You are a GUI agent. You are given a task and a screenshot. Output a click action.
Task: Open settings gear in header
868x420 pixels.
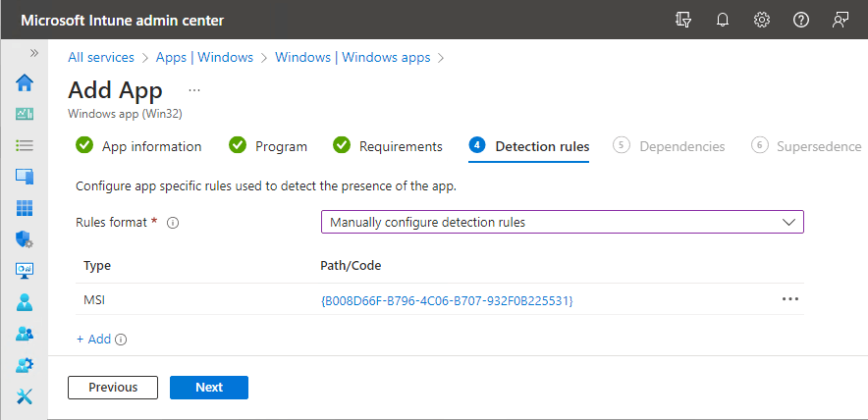[x=762, y=21]
